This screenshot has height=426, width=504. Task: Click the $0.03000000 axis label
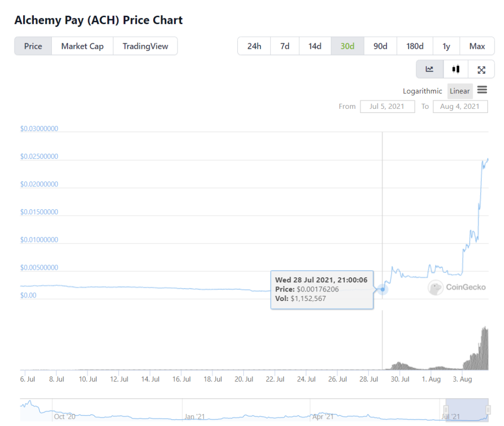(39, 129)
